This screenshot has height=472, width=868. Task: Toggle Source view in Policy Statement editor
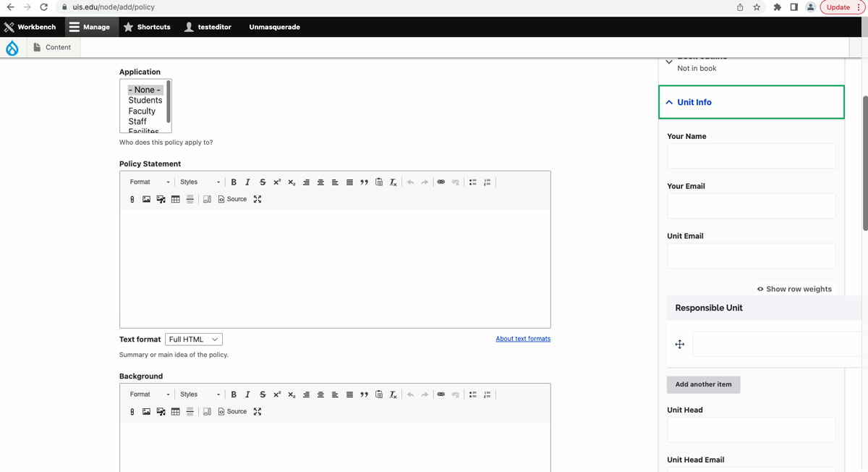[x=232, y=199]
